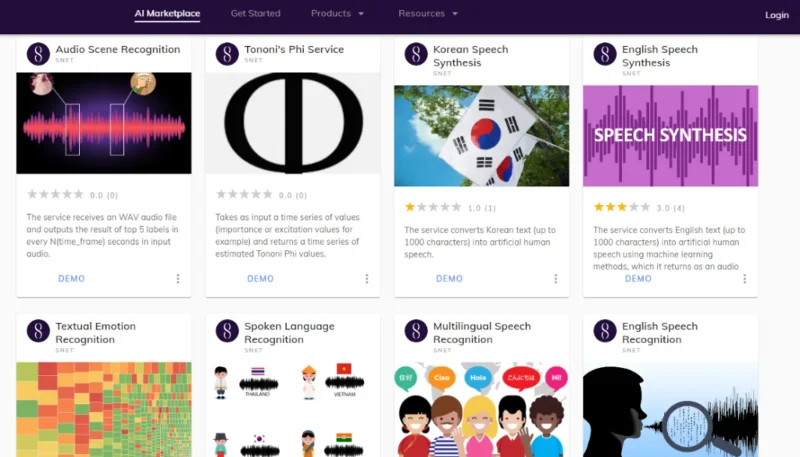Open Korean Speech Synthesis title
The image size is (800, 457).
470,56
